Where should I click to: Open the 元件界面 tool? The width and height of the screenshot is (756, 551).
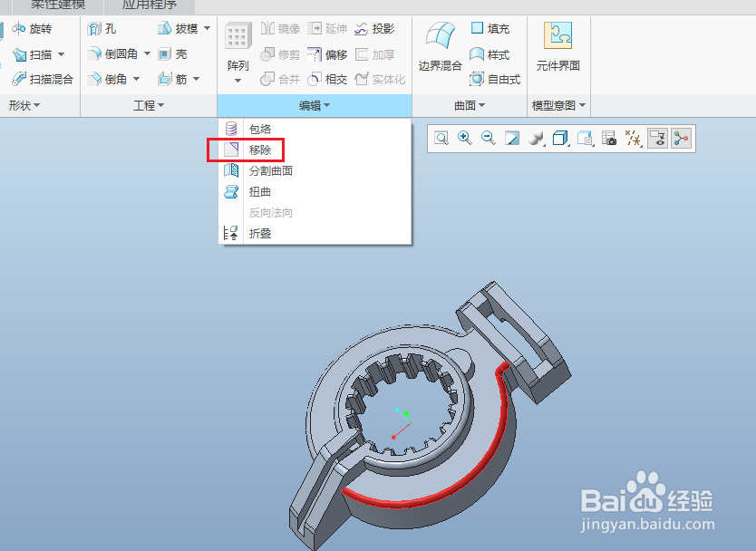click(557, 46)
